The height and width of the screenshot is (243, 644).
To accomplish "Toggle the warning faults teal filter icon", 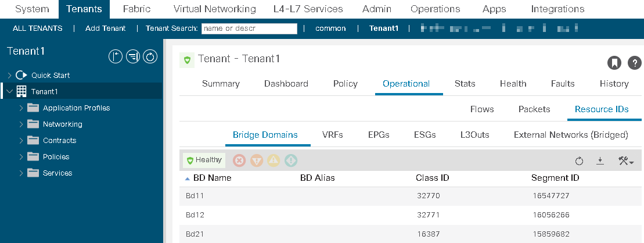I will [x=291, y=160].
